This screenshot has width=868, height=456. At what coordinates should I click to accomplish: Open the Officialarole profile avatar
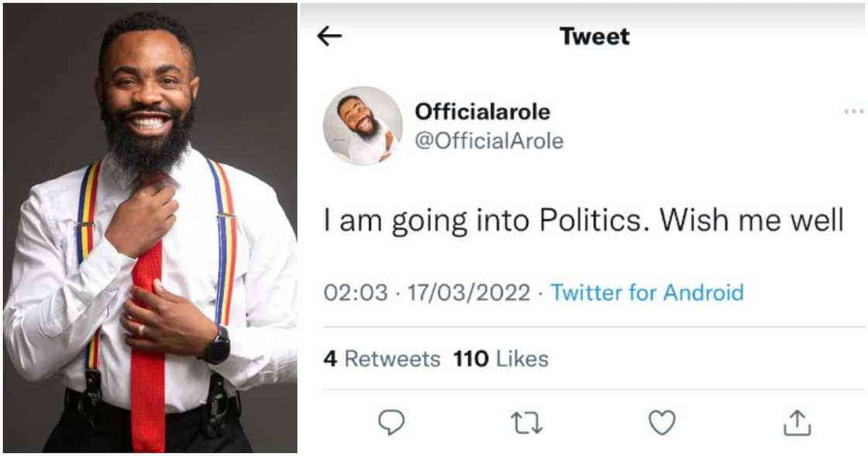click(x=363, y=126)
